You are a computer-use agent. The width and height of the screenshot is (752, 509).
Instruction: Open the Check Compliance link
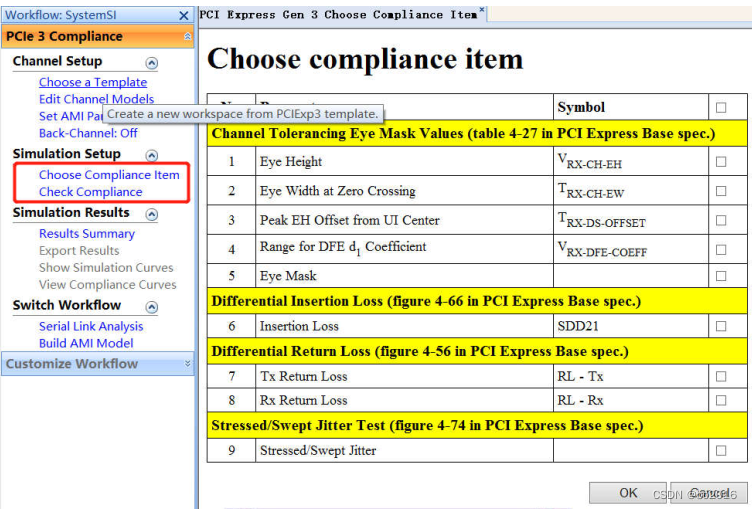click(91, 191)
